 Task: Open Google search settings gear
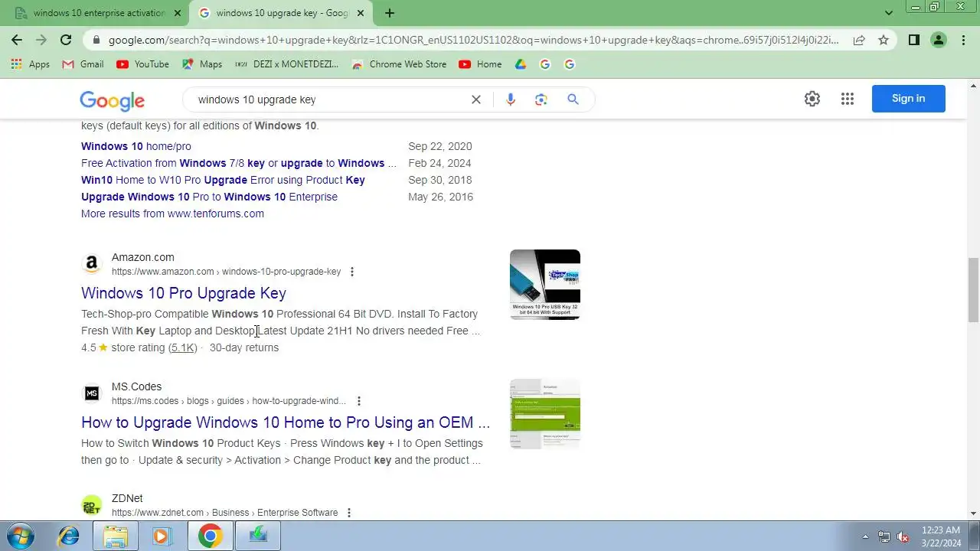click(x=812, y=99)
